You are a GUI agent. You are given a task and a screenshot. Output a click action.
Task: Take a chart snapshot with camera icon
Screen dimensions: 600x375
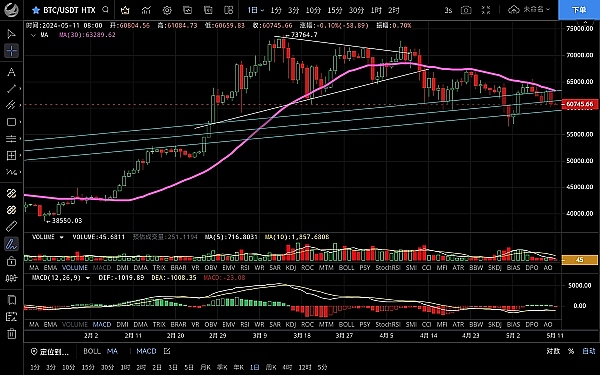pyautogui.click(x=466, y=10)
